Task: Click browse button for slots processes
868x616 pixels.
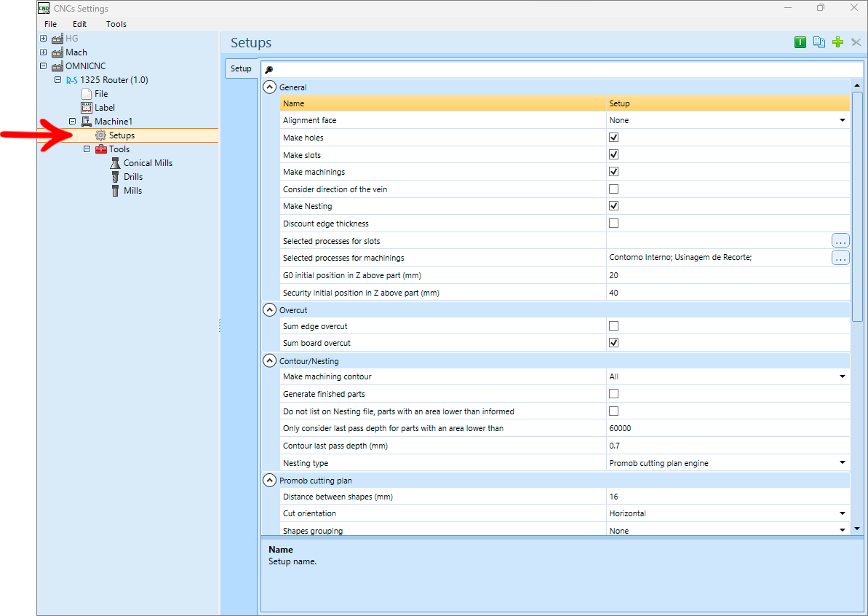Action: point(840,240)
